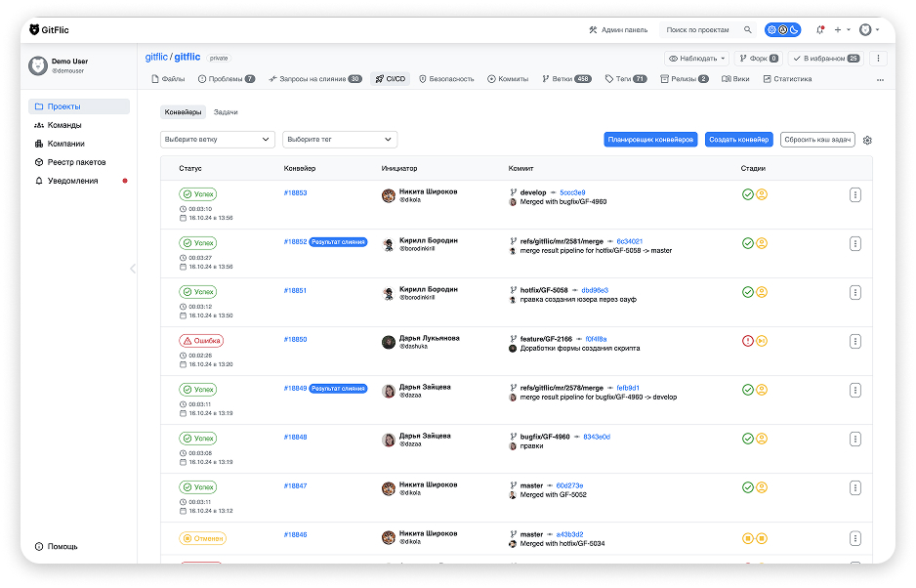Screen dimensions: 916x588
Task: Open actions menu for pipeline #18852
Action: coord(855,244)
